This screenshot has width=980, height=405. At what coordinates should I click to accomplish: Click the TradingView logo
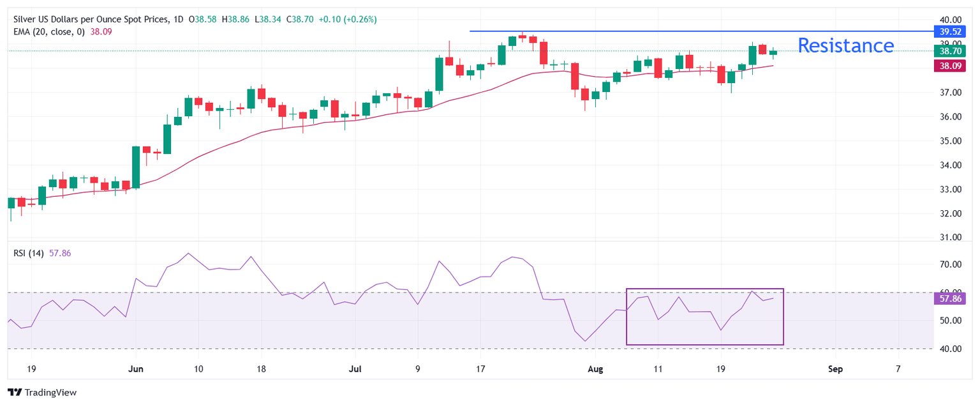click(x=41, y=392)
